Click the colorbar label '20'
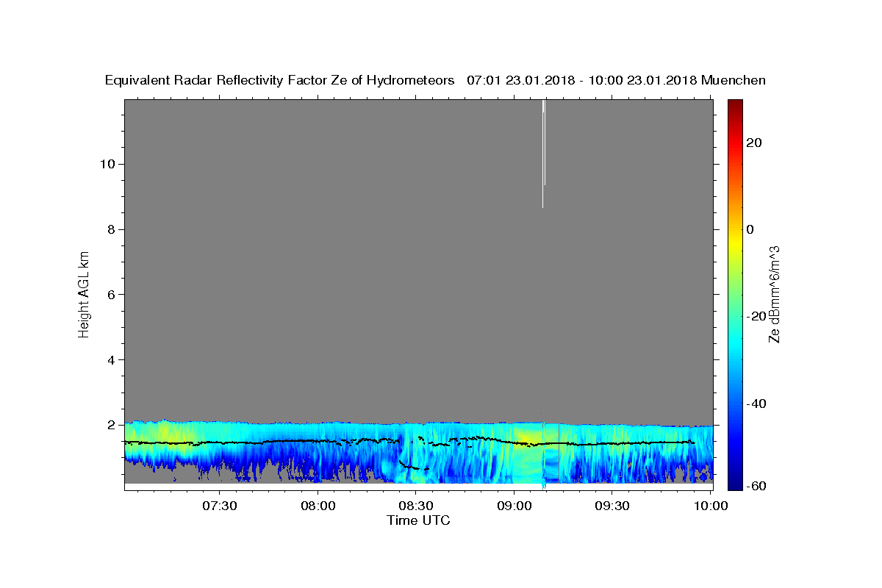 pyautogui.click(x=754, y=143)
